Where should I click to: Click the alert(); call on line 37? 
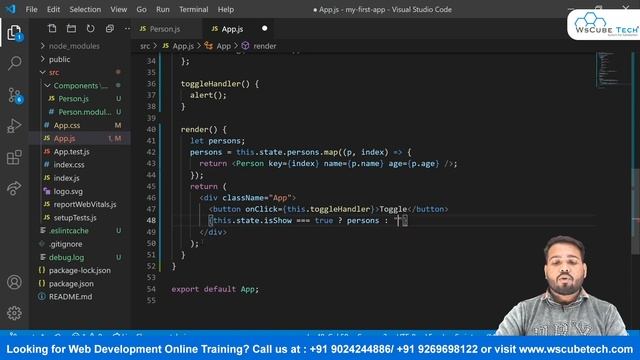208,95
